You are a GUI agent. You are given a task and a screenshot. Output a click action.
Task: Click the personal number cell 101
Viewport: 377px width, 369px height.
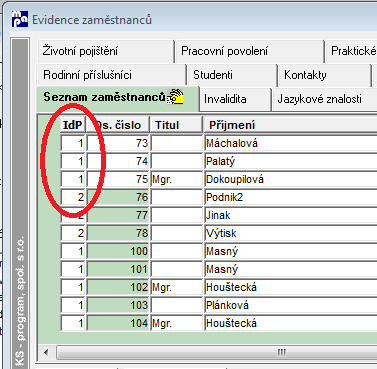118,269
